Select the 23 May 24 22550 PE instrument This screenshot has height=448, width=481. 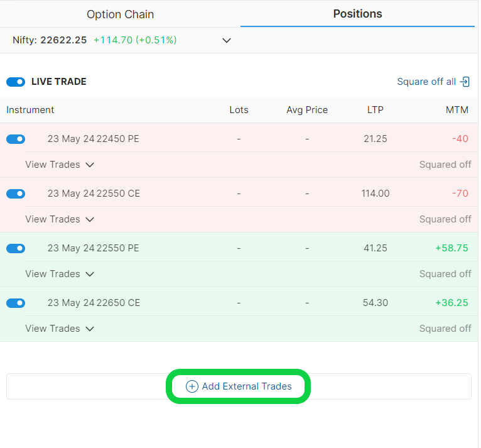(94, 248)
